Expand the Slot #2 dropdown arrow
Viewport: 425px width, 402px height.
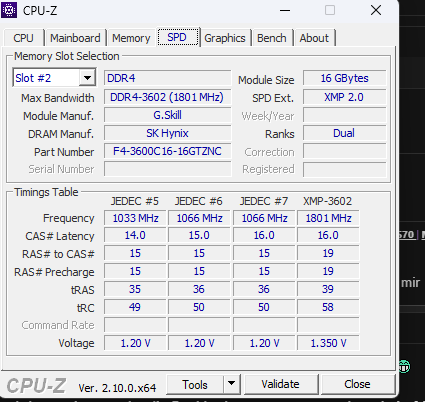click(87, 78)
